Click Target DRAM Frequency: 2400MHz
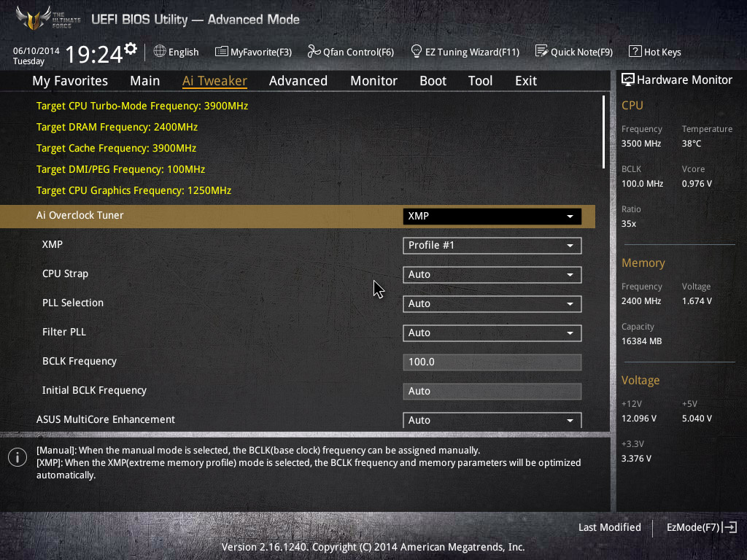747x560 pixels. (117, 127)
